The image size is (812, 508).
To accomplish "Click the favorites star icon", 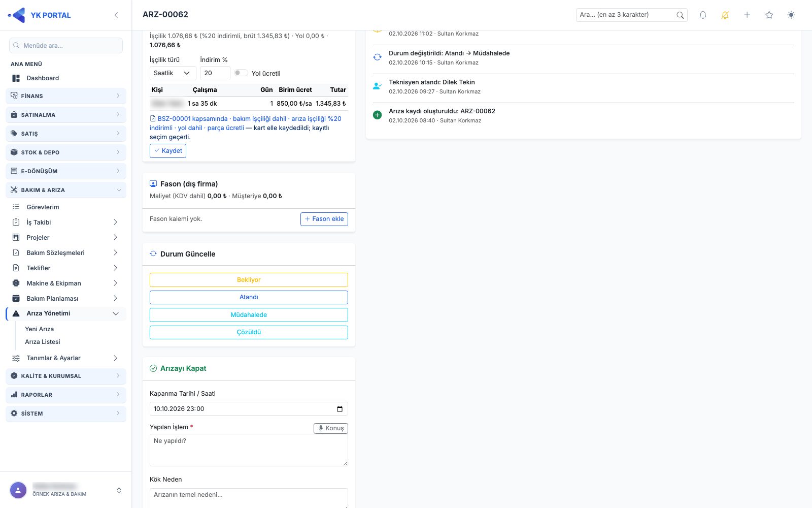I will tap(769, 15).
